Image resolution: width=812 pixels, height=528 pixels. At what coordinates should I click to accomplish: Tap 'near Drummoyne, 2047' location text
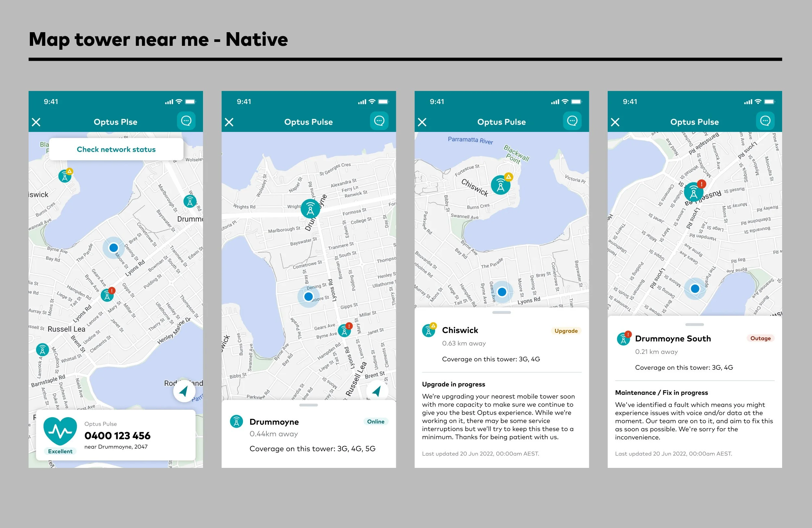tap(116, 447)
